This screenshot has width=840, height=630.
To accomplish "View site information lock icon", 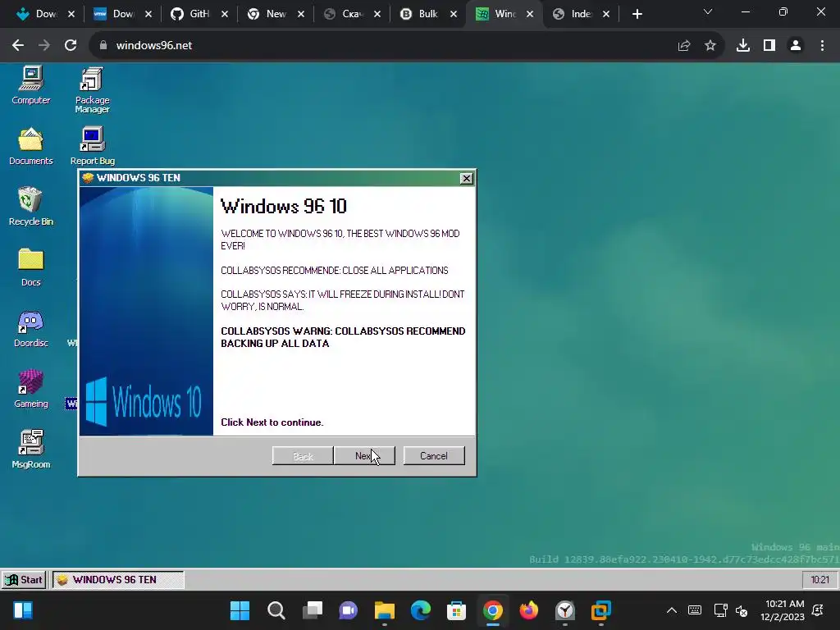I will click(103, 46).
